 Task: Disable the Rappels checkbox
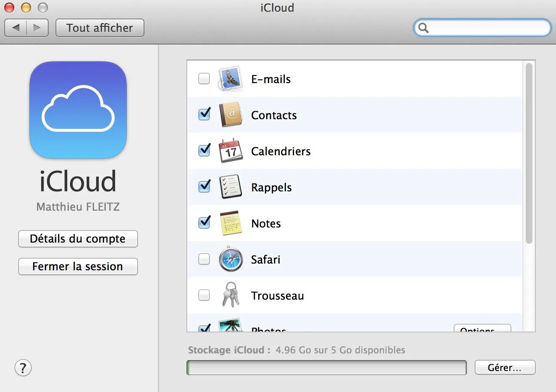204,186
